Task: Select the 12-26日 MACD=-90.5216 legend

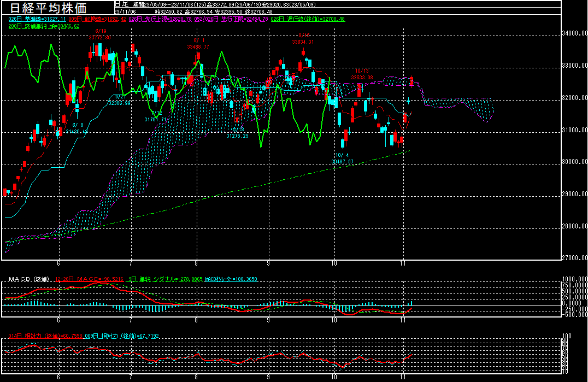Action: pyautogui.click(x=89, y=279)
